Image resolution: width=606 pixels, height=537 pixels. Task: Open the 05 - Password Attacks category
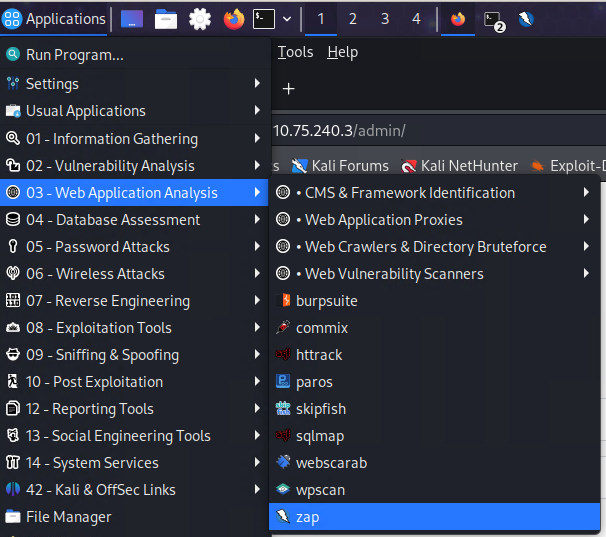98,247
